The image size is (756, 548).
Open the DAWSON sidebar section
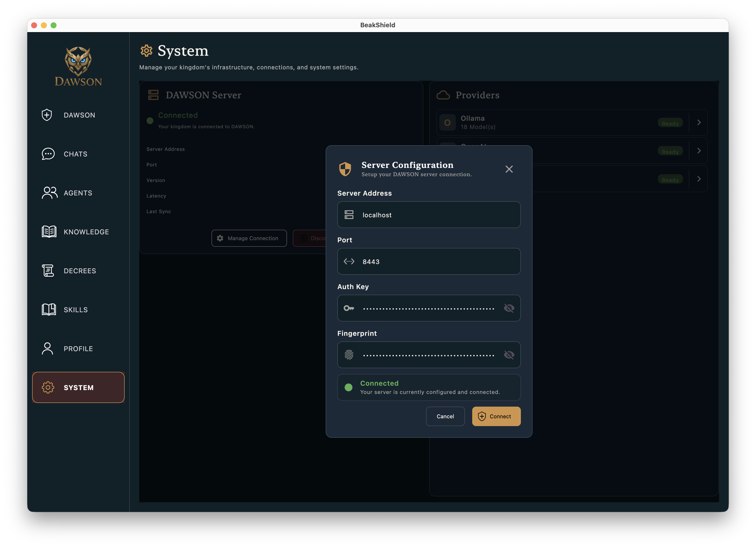pyautogui.click(x=78, y=115)
